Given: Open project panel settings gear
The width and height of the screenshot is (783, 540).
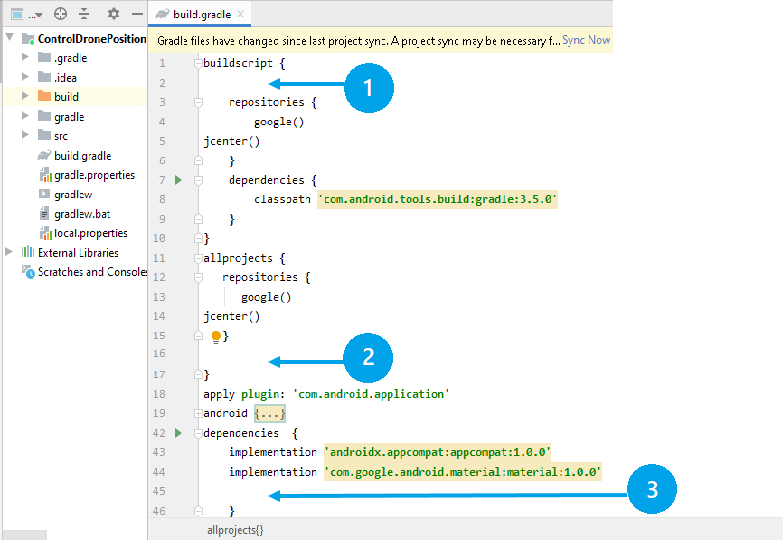Looking at the screenshot, I should (x=113, y=14).
